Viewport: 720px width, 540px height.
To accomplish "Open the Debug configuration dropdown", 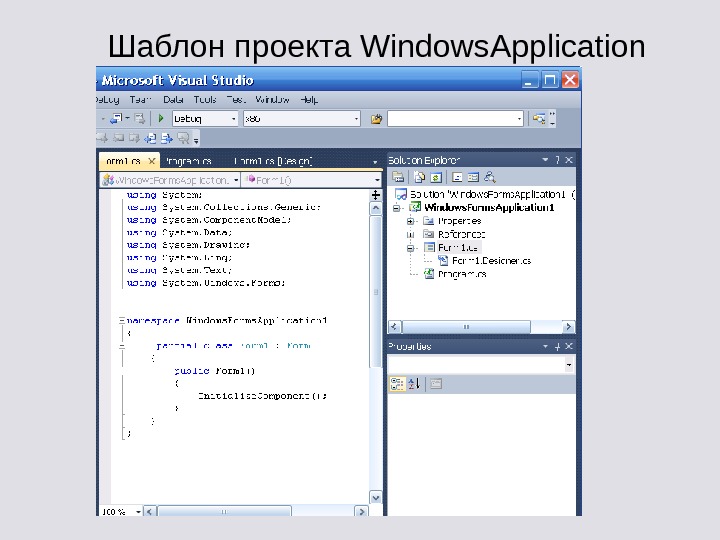I will (x=233, y=119).
